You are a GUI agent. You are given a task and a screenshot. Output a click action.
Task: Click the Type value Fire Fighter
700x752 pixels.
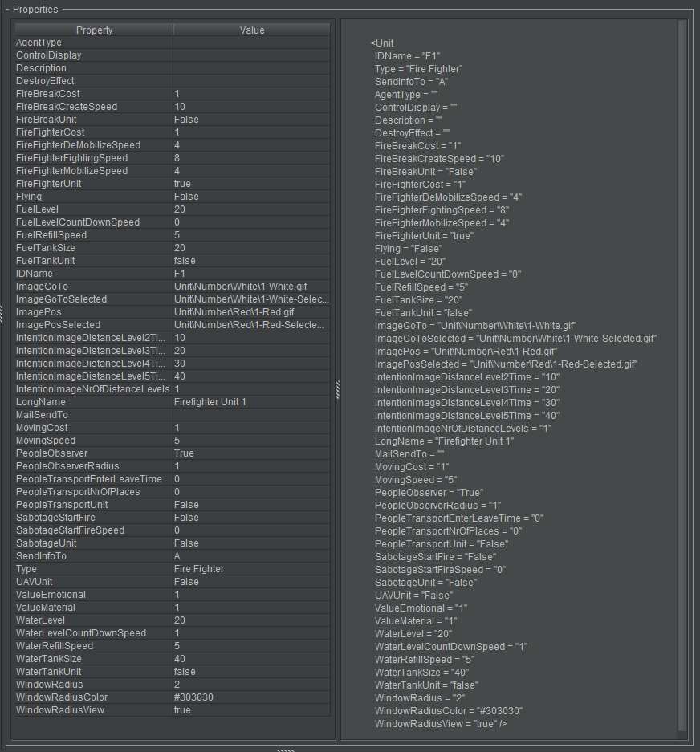(251, 569)
